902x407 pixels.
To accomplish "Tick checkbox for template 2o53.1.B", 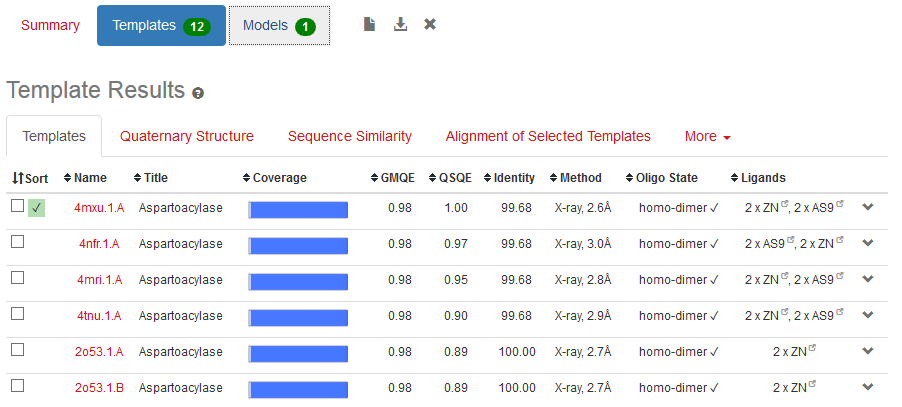I will (17, 386).
